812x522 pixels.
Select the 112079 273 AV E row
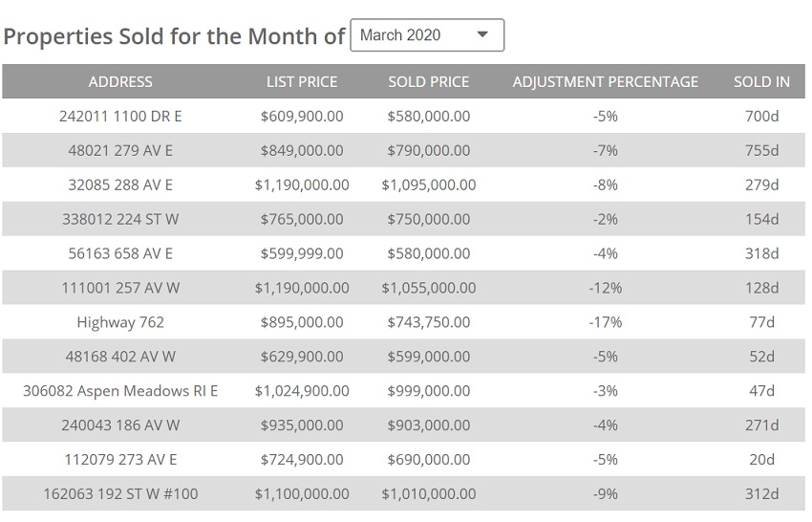pyautogui.click(x=120, y=460)
